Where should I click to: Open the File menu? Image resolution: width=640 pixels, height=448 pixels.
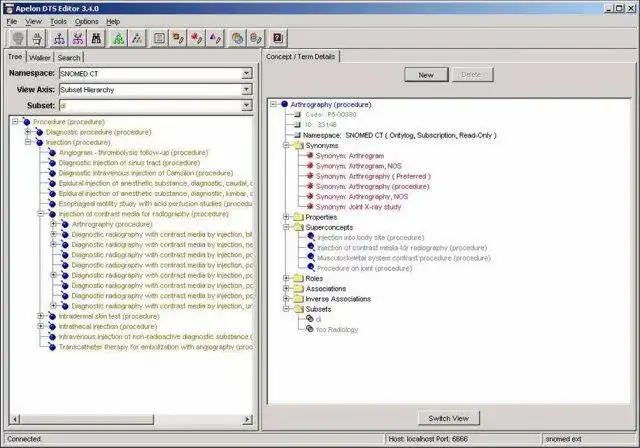12,22
